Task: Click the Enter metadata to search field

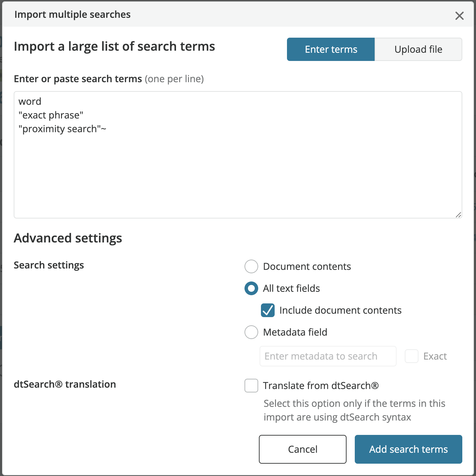Action: (x=327, y=356)
